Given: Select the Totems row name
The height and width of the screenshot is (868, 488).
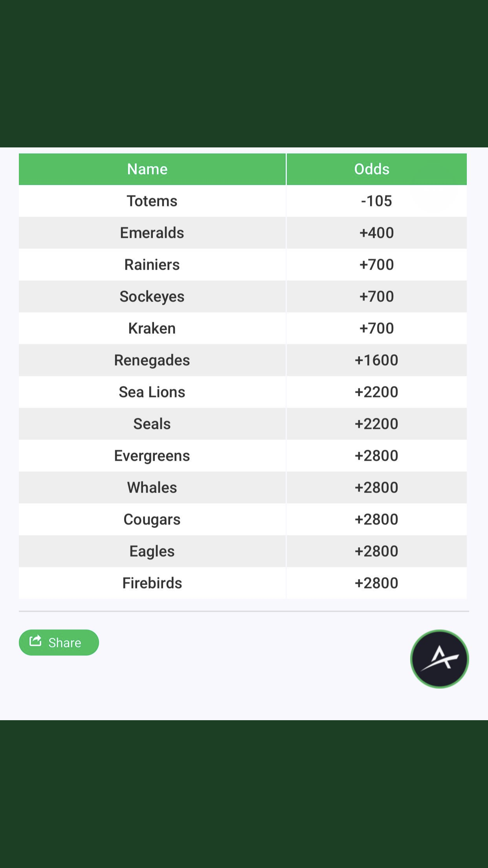Looking at the screenshot, I should [152, 201].
